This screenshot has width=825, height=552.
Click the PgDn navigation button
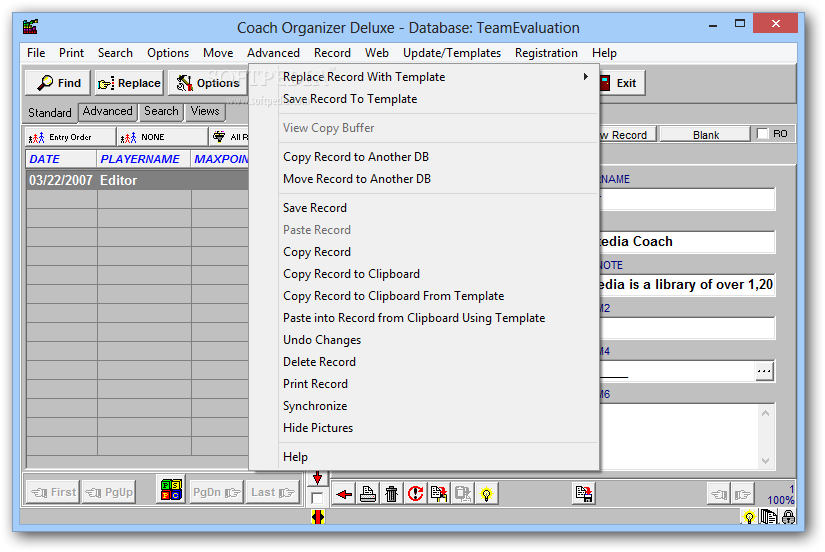(216, 492)
